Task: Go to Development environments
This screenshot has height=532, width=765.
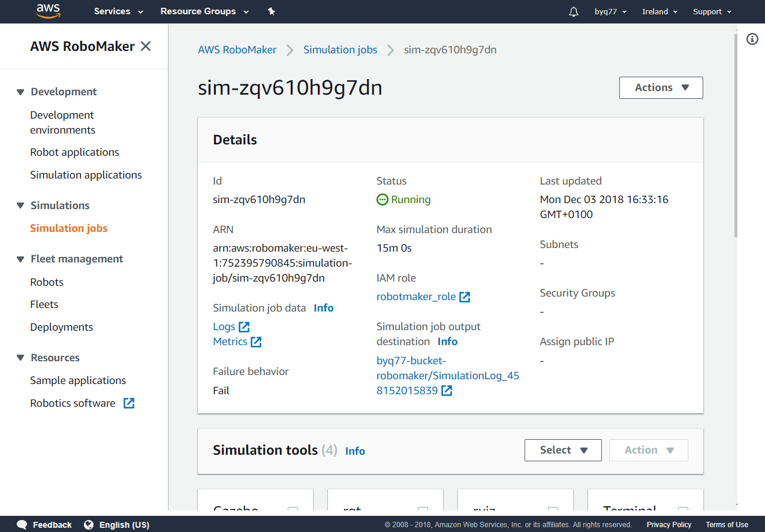Action: click(x=62, y=122)
